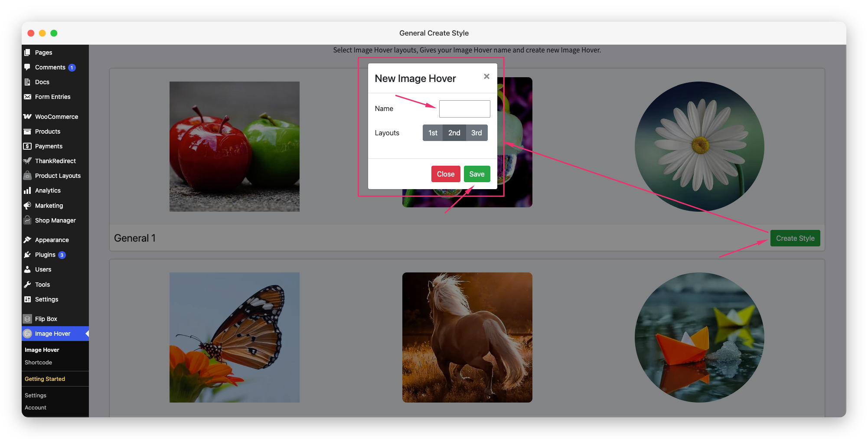Image resolution: width=868 pixels, height=439 pixels.
Task: Open the Image Hover menu item
Action: click(55, 334)
